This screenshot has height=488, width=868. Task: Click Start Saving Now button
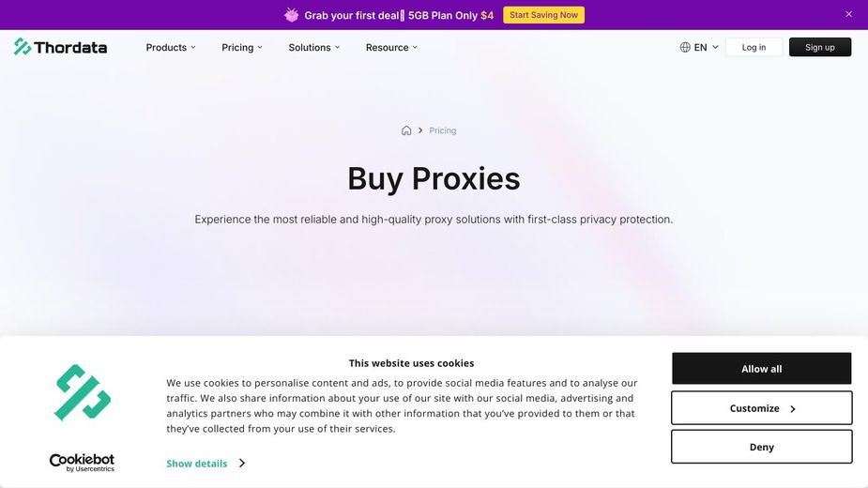pyautogui.click(x=543, y=15)
